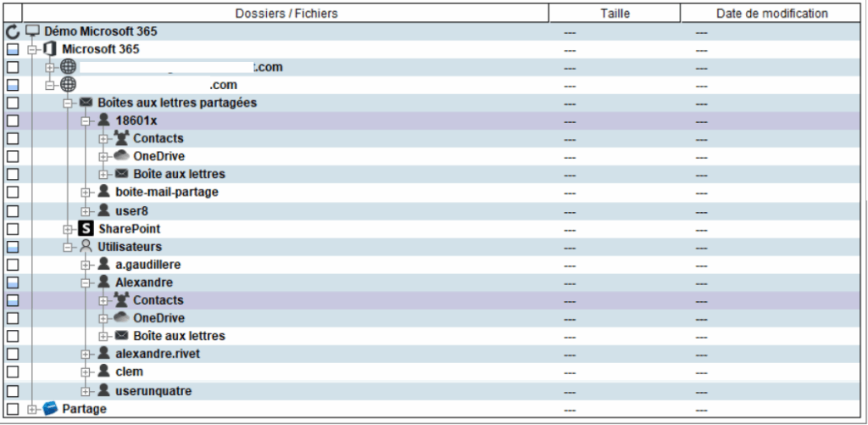
Task: Tick the checkbox for the a.gaudillere row
Action: pos(12,265)
